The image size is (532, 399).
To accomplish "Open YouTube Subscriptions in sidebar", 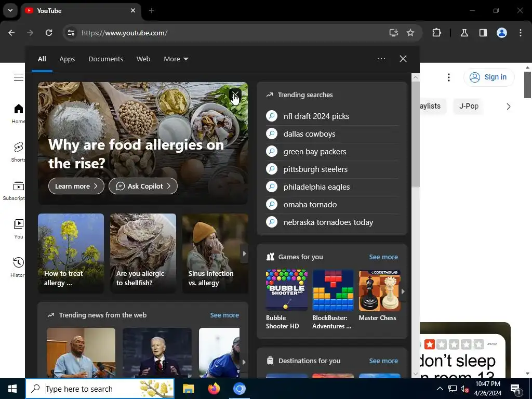I will tap(14, 191).
